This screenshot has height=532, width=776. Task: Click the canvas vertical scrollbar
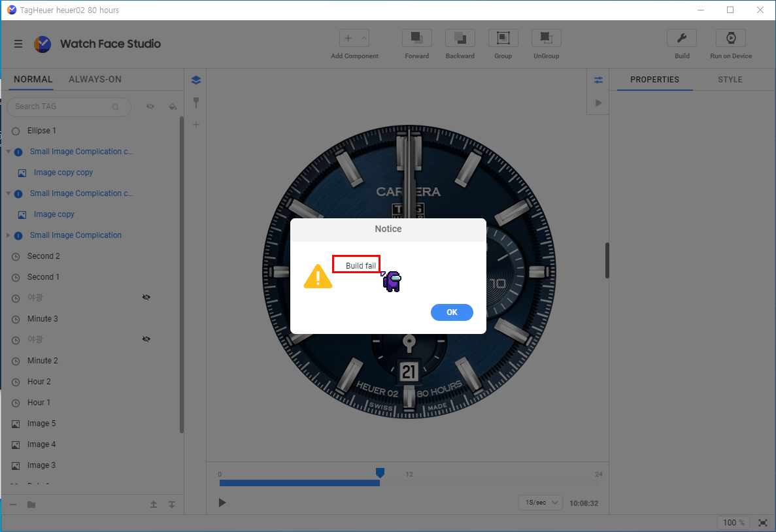pos(607,260)
